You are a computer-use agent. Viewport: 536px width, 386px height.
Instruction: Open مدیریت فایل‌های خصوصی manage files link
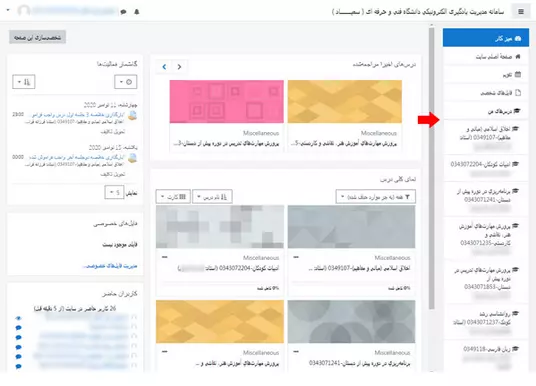(110, 266)
